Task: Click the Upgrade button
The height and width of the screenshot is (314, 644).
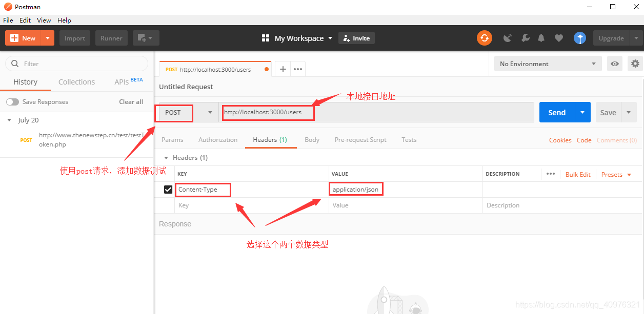Action: point(611,38)
